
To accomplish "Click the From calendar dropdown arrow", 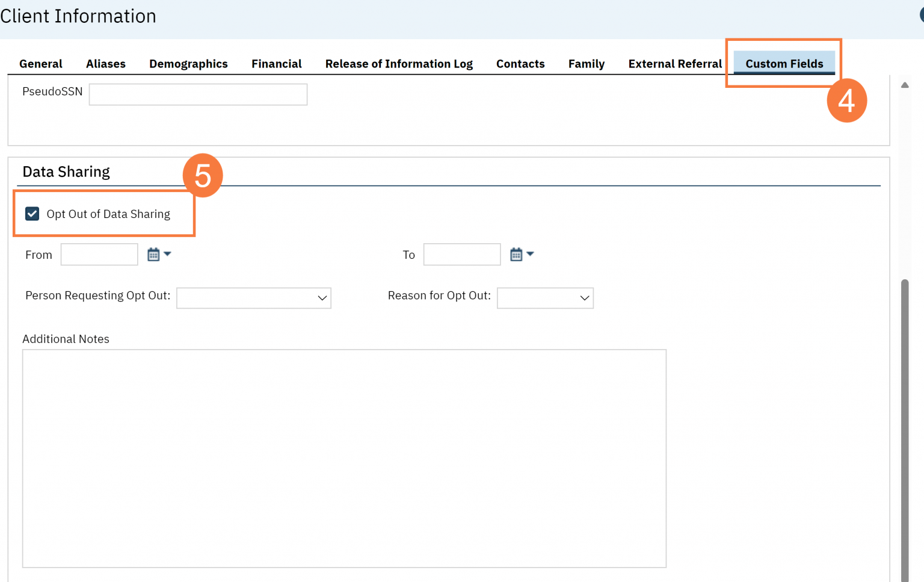I will tap(168, 253).
